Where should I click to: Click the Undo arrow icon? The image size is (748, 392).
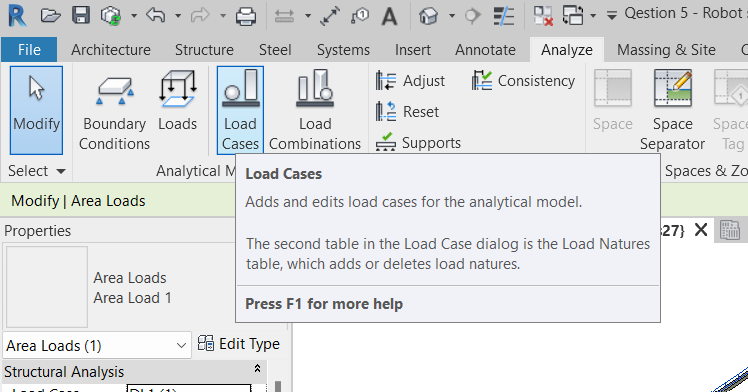(156, 15)
